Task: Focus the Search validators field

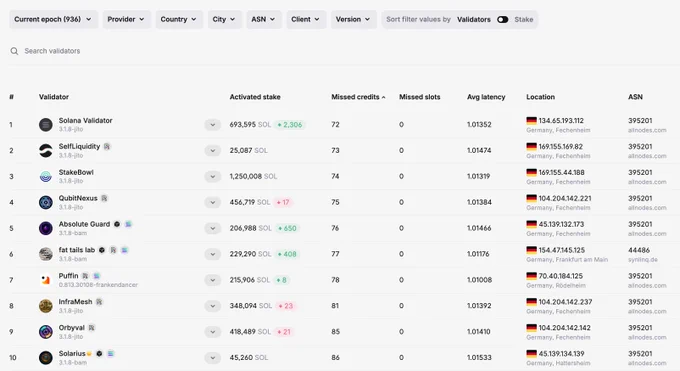Action: coord(343,51)
